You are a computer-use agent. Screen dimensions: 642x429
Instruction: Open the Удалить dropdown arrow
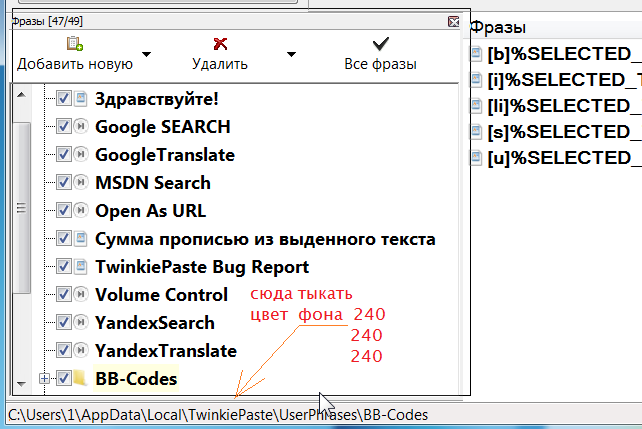(291, 54)
